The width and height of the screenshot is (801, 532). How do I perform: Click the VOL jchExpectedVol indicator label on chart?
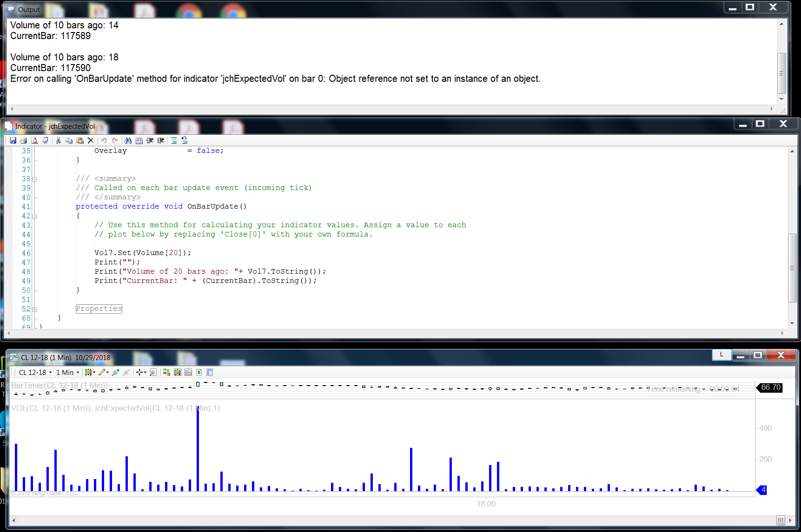coord(115,408)
